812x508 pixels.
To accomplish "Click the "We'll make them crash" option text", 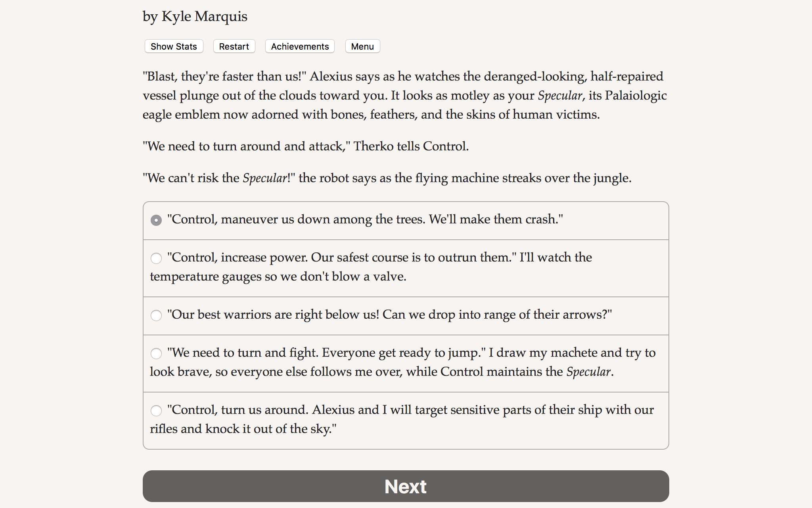I will pos(496,219).
